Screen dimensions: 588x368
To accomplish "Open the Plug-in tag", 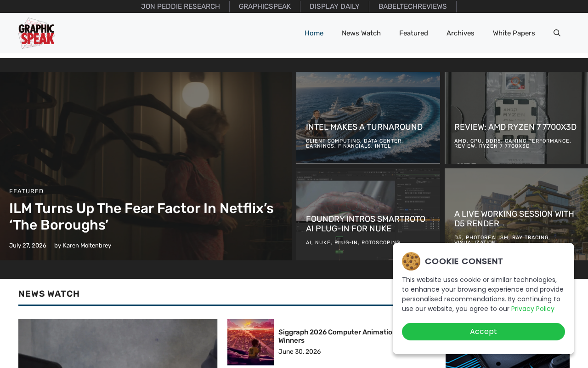I will point(346,243).
